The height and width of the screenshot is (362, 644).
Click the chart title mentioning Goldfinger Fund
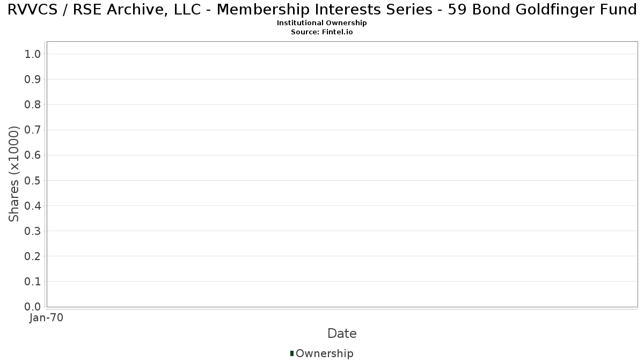322,10
